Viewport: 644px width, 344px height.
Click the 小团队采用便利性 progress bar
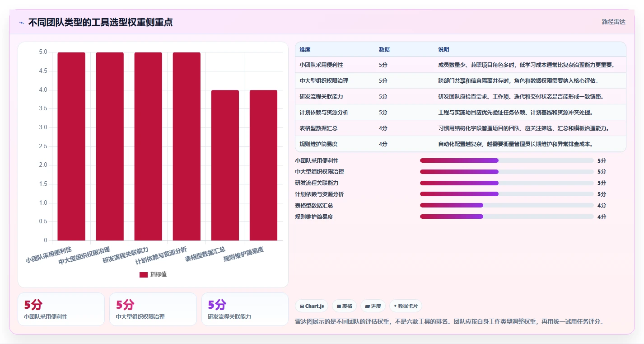pos(507,160)
